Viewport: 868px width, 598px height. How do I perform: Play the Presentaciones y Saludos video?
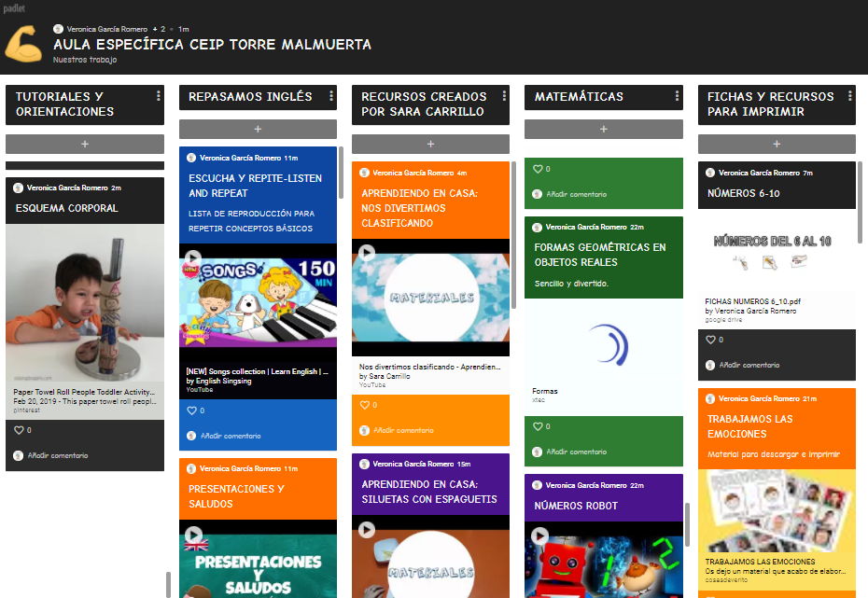click(x=192, y=535)
